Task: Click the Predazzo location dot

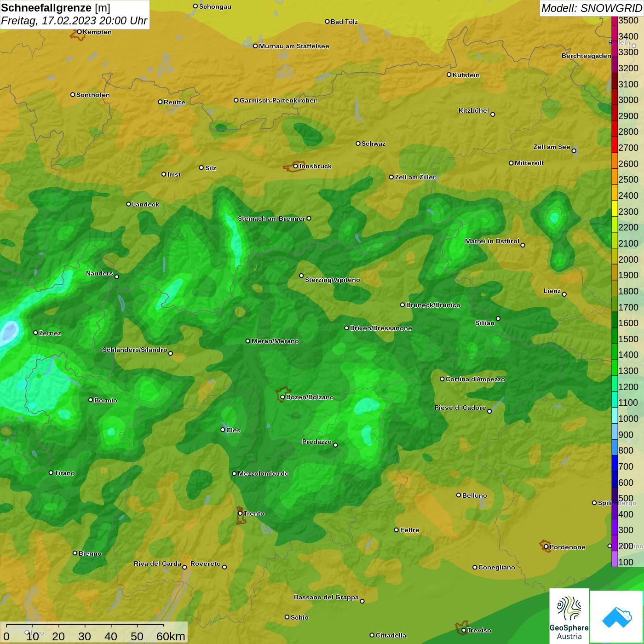Action: pyautogui.click(x=335, y=445)
